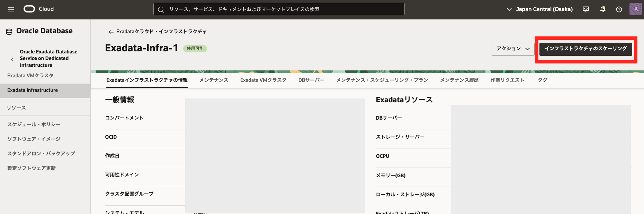Click back arrow to Exadata cloud infrastructure

111,32
